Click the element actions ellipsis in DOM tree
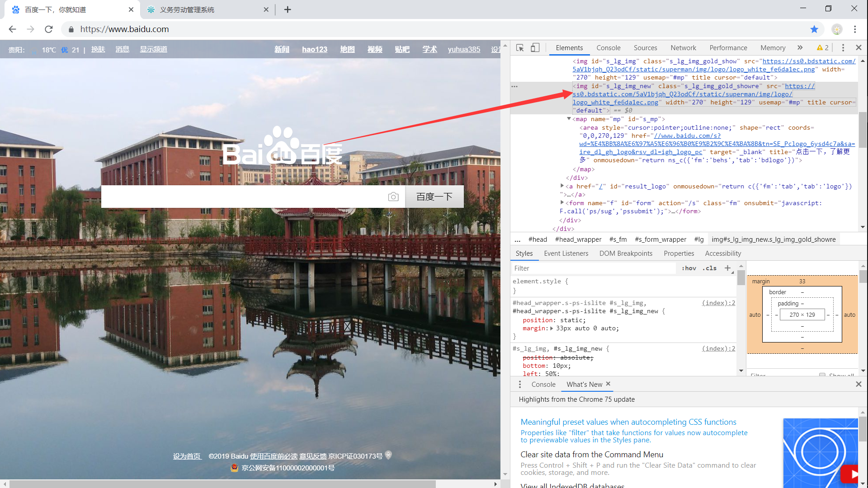This screenshot has height=488, width=868. (514, 86)
